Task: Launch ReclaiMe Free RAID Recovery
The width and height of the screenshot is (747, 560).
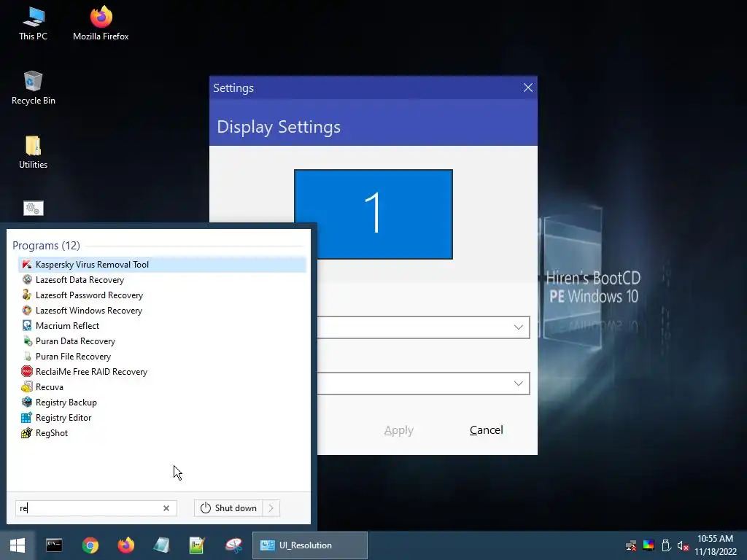Action: pyautogui.click(x=161, y=371)
